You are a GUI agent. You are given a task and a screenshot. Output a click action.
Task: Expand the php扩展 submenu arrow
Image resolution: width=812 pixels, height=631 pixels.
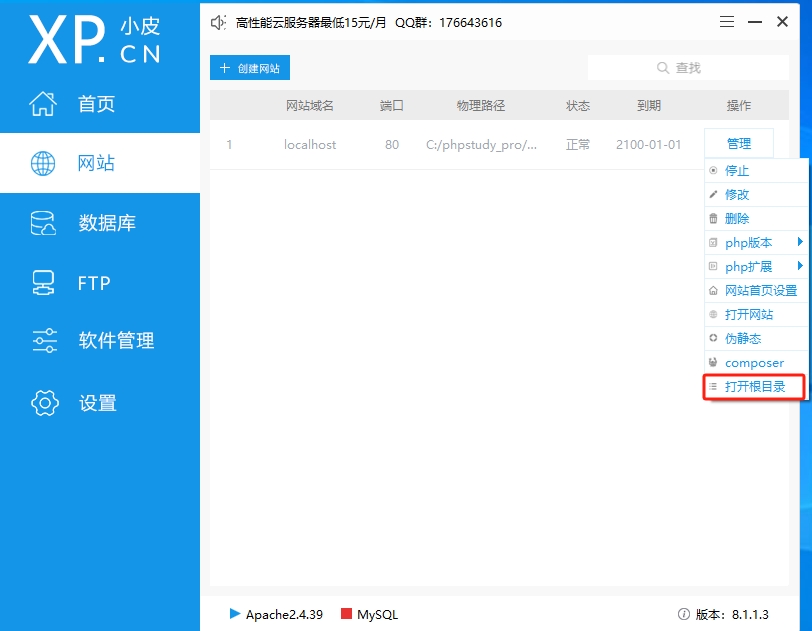coord(800,266)
